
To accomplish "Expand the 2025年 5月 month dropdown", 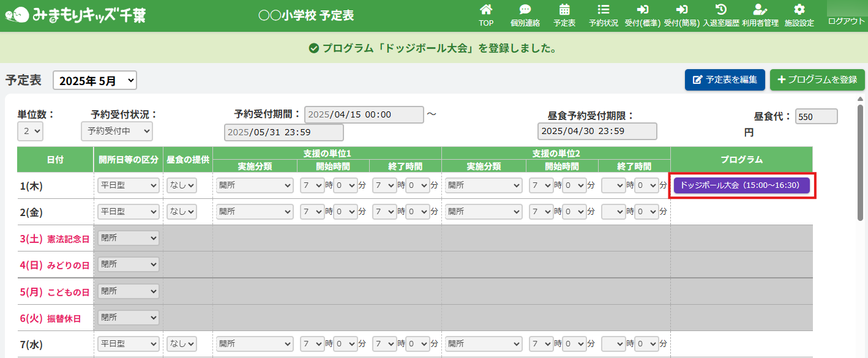I will (x=95, y=80).
